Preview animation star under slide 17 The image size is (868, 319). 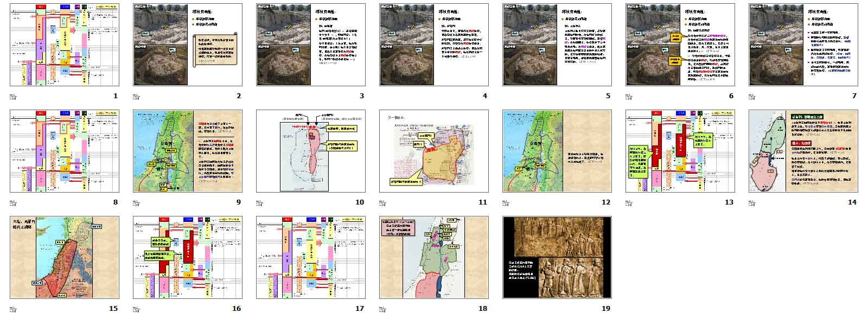259,310
